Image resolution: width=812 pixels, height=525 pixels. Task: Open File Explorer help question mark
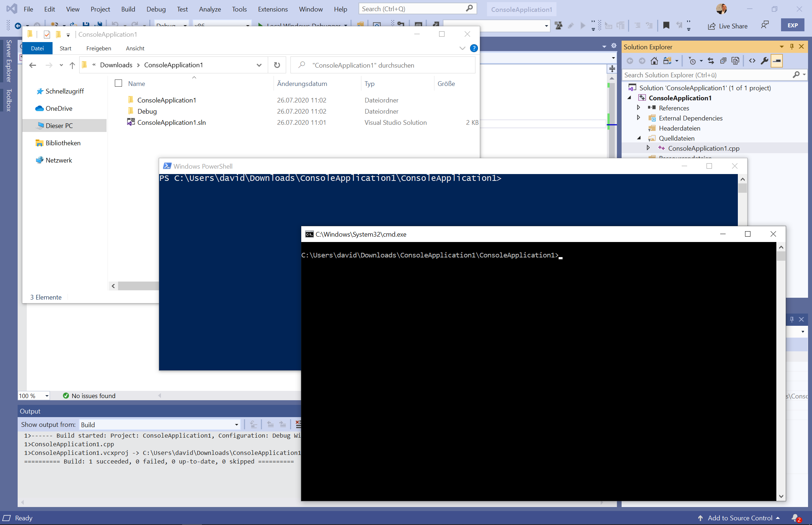tap(474, 48)
